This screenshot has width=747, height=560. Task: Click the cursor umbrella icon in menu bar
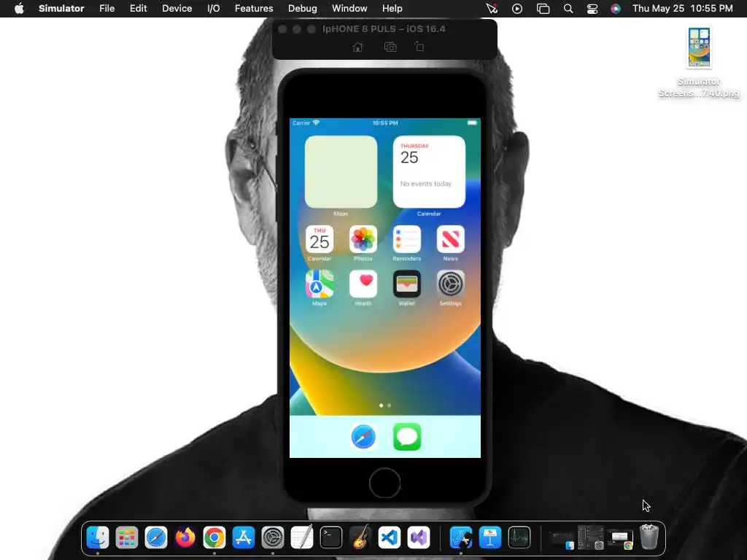[x=492, y=9]
